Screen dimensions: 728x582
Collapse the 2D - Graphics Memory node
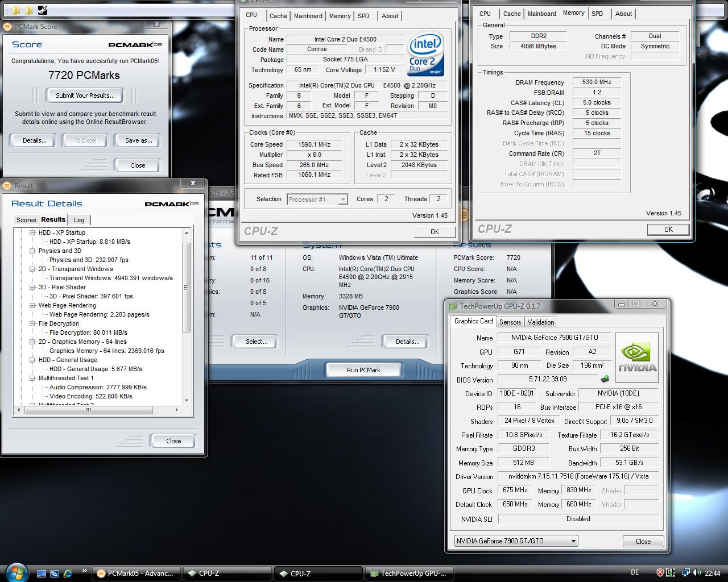(x=32, y=342)
